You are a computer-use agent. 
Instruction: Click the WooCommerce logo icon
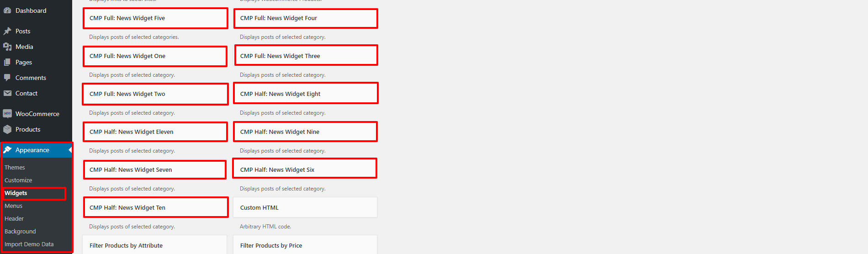tap(7, 114)
